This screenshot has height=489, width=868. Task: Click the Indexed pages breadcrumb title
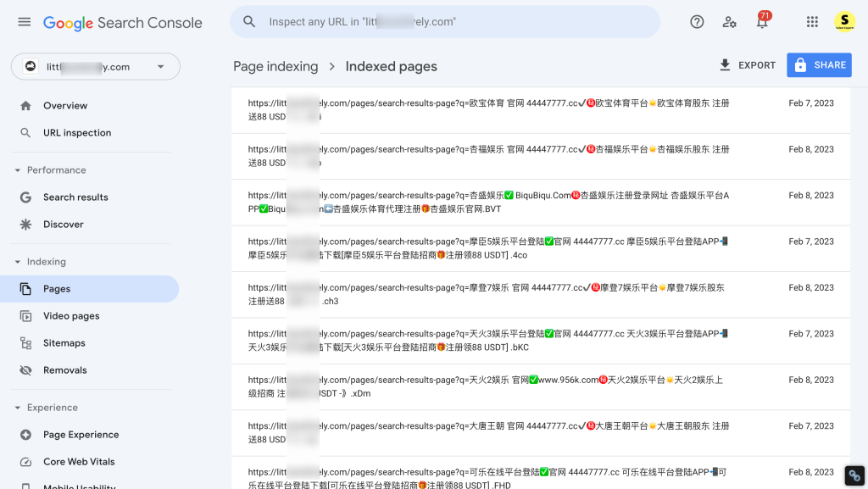392,66
